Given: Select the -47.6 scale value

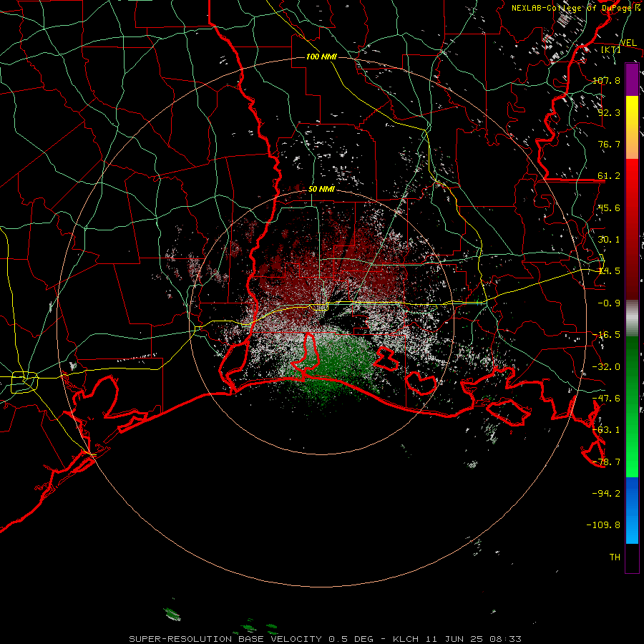Looking at the screenshot, I should point(607,399).
